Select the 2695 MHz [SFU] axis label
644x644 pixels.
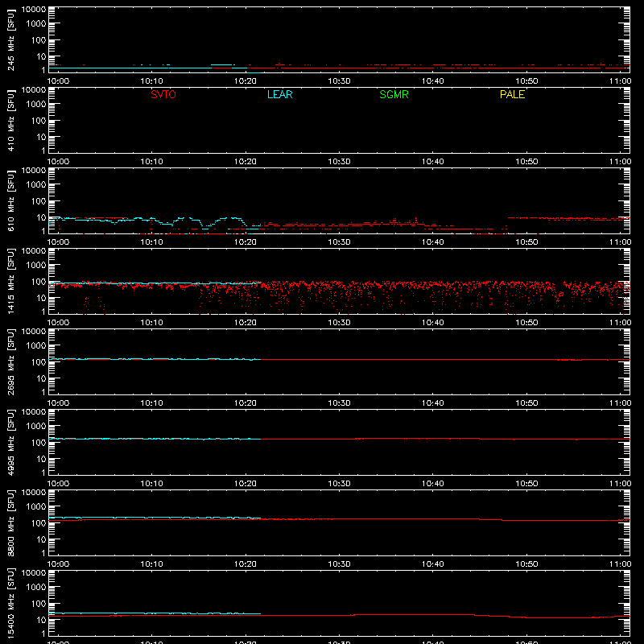pyautogui.click(x=10, y=361)
